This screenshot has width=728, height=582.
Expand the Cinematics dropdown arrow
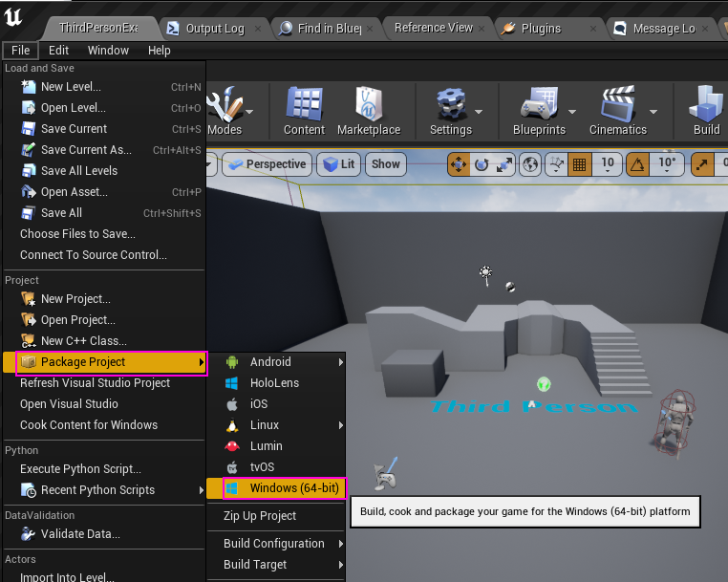pos(653,112)
